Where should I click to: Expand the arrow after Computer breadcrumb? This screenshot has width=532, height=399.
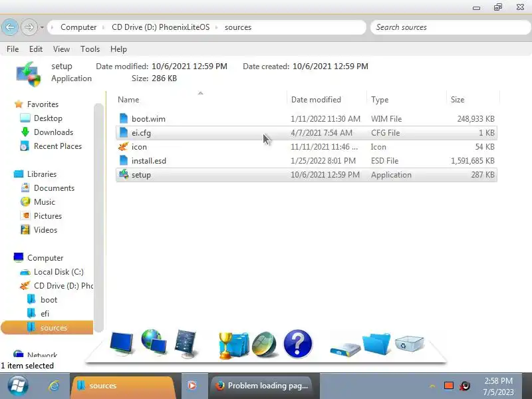104,27
